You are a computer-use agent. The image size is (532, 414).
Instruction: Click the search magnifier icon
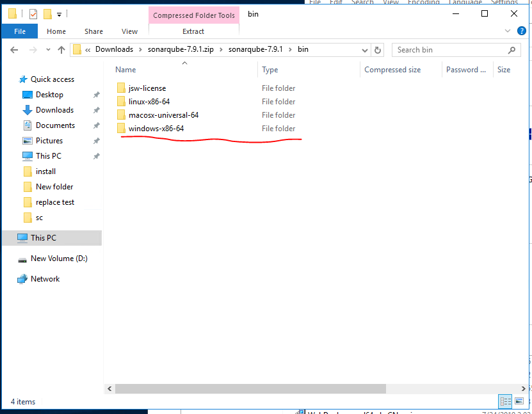512,50
